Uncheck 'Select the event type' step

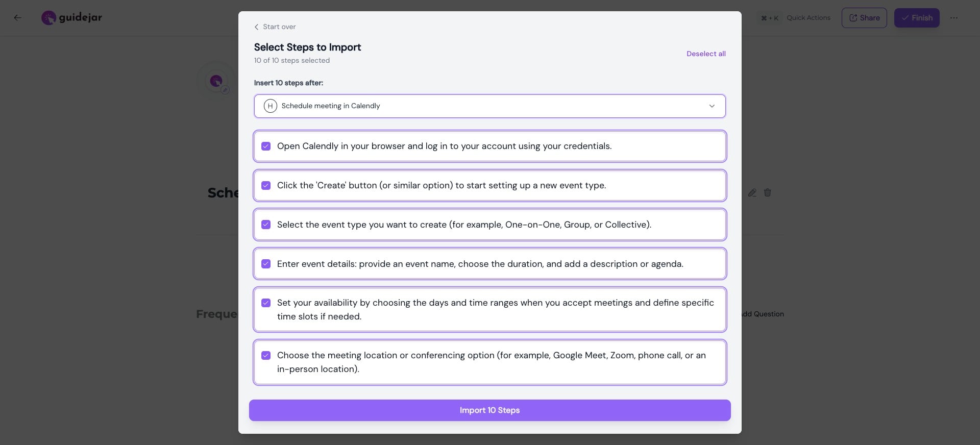tap(266, 225)
